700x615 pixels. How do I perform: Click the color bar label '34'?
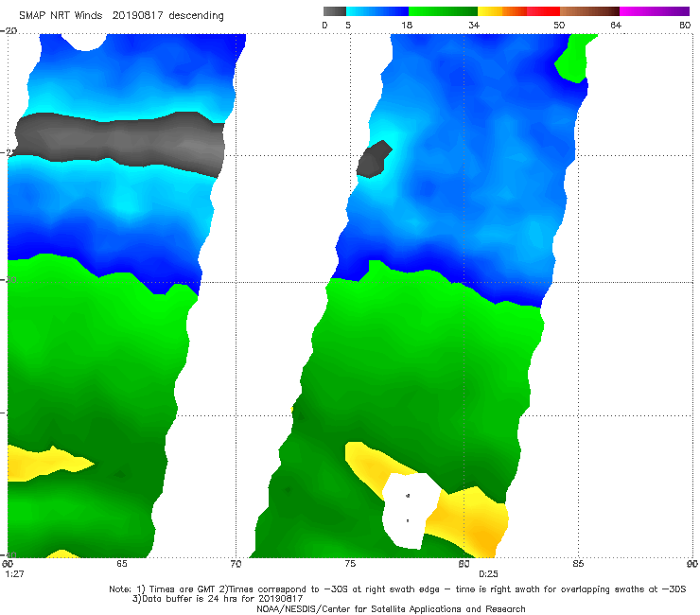pyautogui.click(x=474, y=25)
